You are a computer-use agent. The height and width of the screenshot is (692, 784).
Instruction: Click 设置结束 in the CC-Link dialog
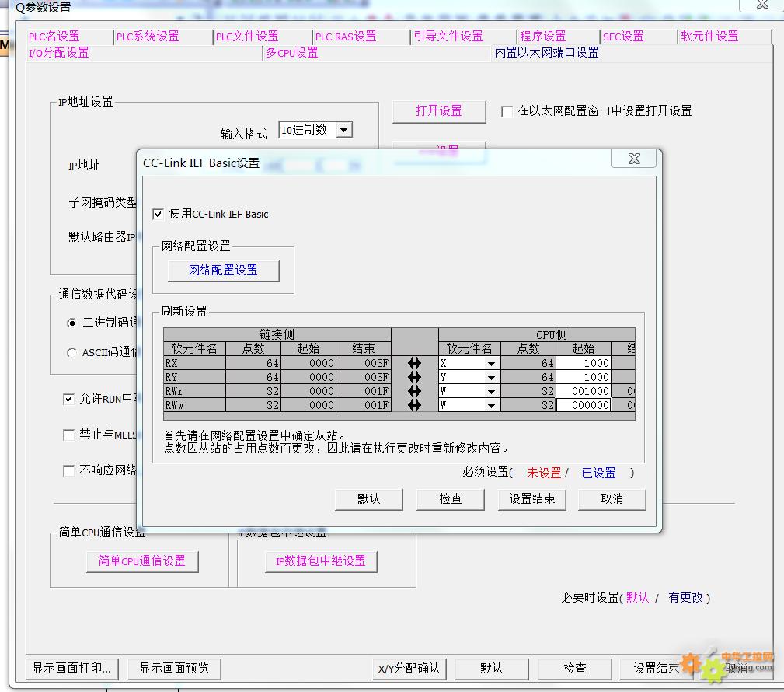pyautogui.click(x=531, y=499)
